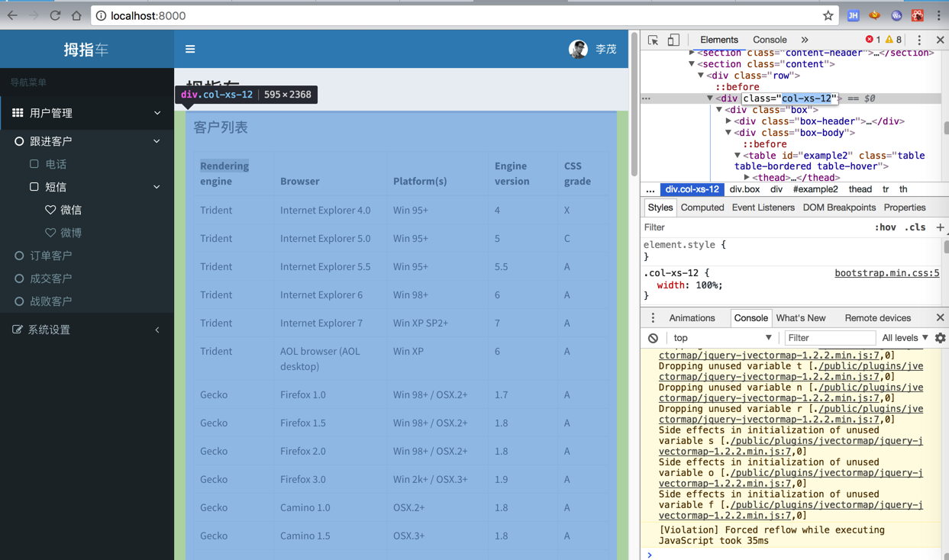The height and width of the screenshot is (560, 949).
Task: Click the browser back arrow
Action: 12,15
